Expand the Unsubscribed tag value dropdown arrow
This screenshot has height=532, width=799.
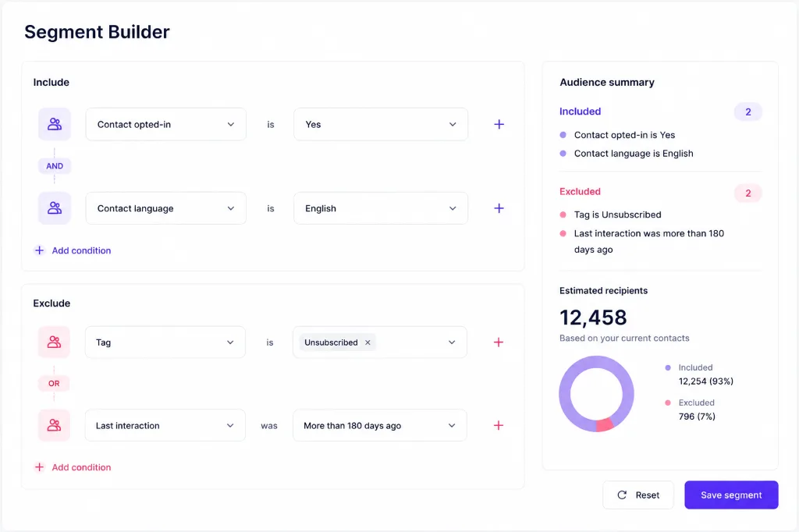coord(452,342)
